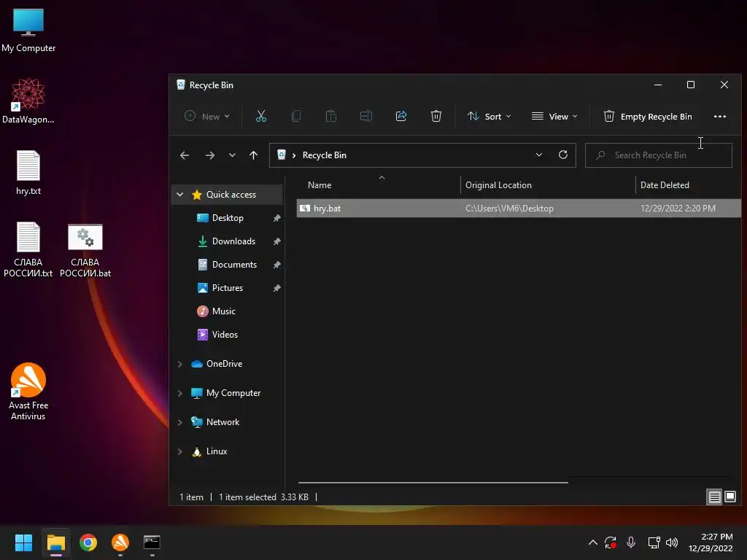Select DataWagon desktop shortcut
This screenshot has height=560, width=747.
(x=28, y=101)
